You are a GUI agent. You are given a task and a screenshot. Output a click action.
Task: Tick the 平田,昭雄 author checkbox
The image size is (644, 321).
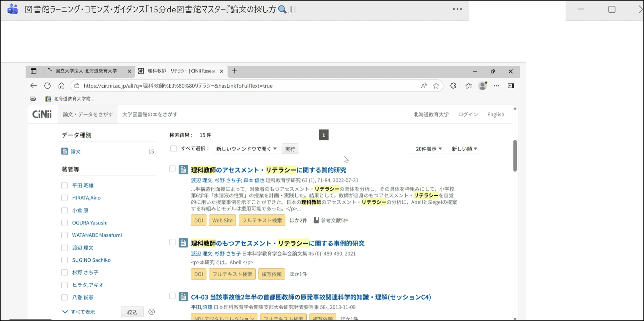pos(64,186)
